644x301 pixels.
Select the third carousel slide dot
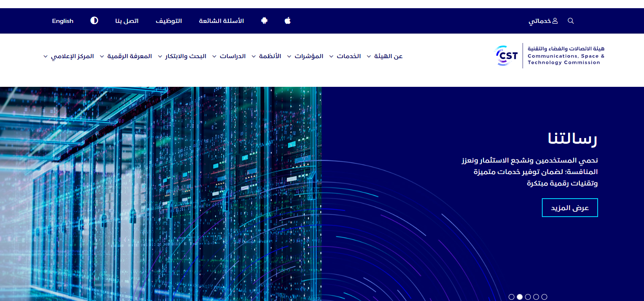(x=528, y=297)
